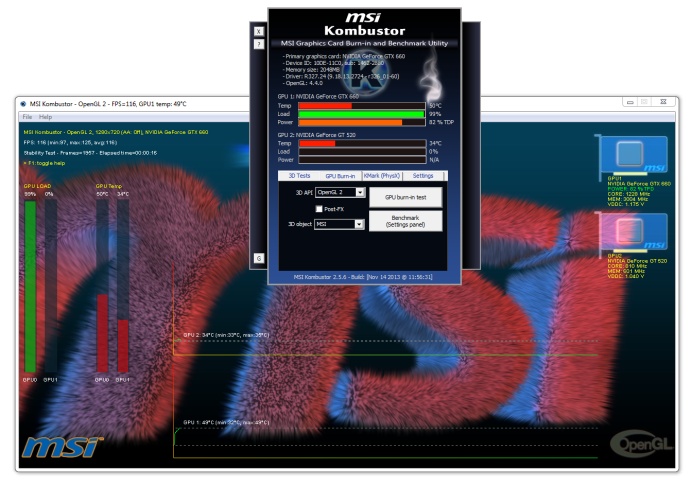
Task: Open the Settings tab
Action: (423, 176)
